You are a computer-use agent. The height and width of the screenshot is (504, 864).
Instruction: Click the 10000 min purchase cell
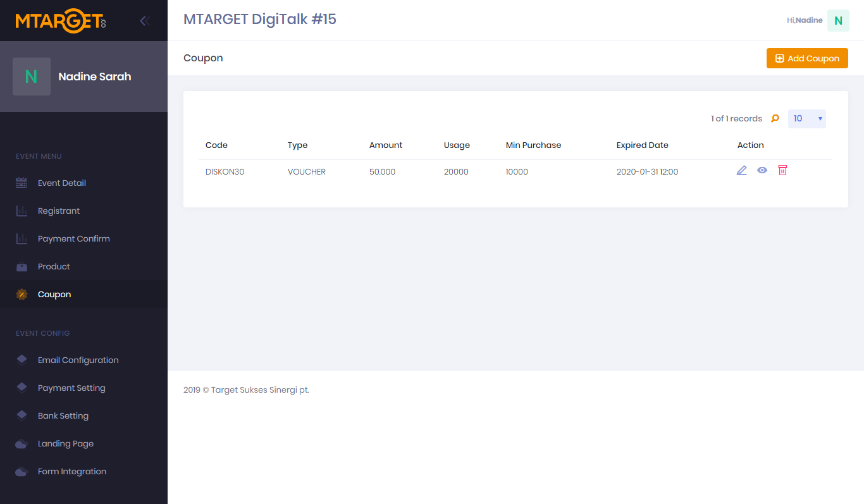pyautogui.click(x=517, y=171)
